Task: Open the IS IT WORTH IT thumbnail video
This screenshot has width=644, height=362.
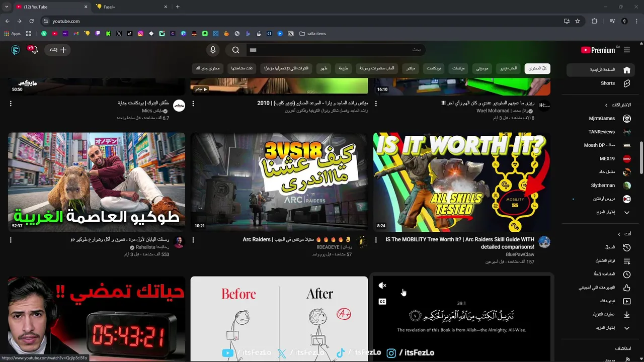Action: (x=461, y=182)
